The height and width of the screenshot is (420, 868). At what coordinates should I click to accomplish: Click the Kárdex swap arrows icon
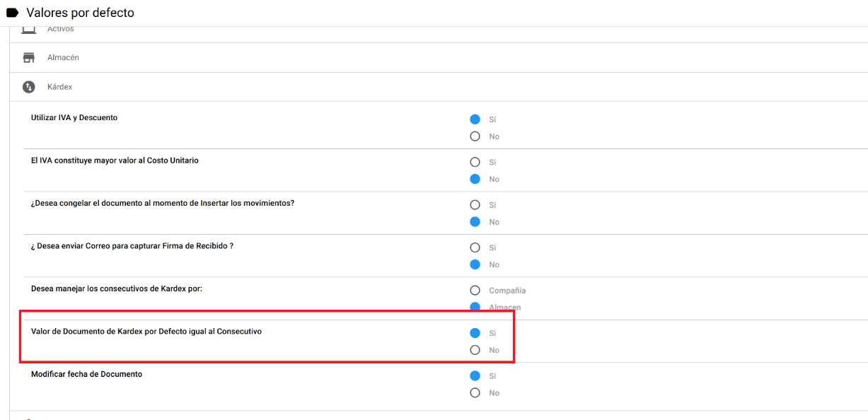(28, 87)
